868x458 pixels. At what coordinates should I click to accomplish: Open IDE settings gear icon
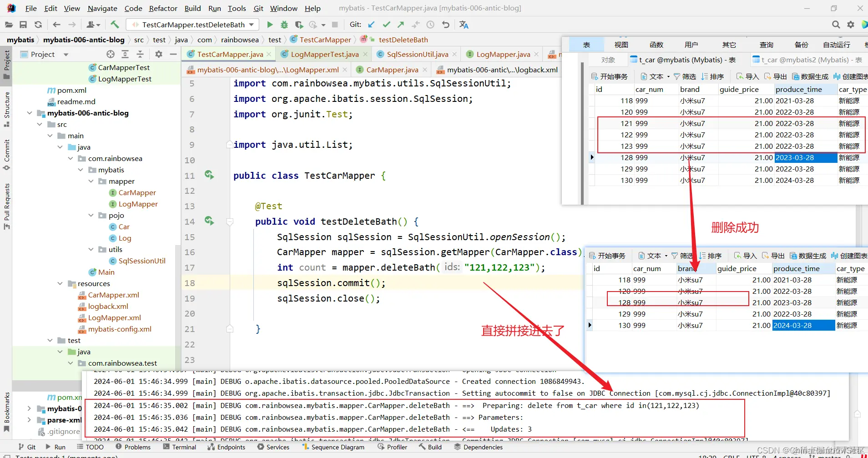[x=851, y=25]
